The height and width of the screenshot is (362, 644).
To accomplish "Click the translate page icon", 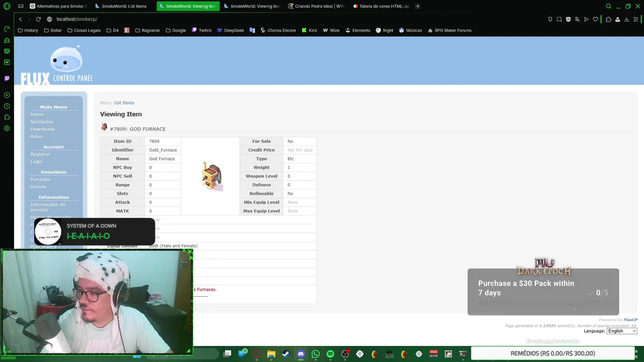I will (577, 19).
